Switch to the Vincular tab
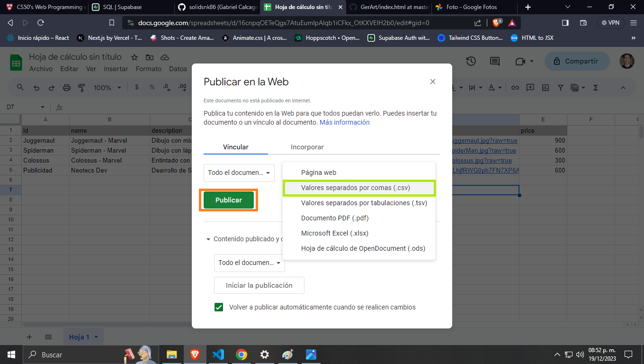This screenshot has height=364, width=644. point(236,147)
